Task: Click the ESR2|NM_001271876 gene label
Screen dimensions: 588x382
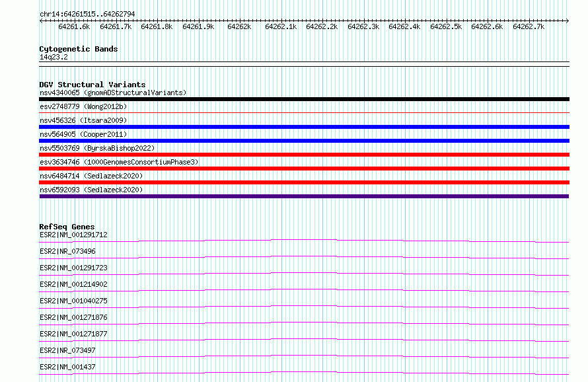Action: (x=73, y=317)
